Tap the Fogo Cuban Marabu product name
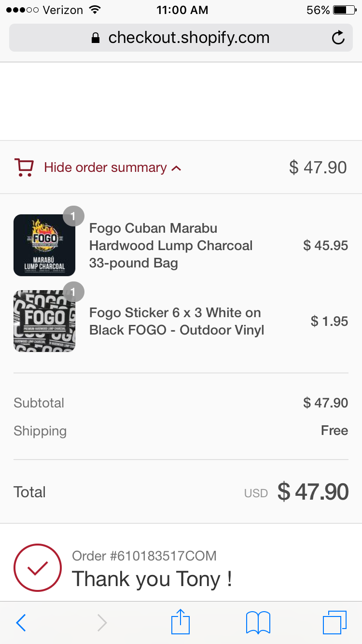Screen dimensions: 362x644 coord(171,245)
